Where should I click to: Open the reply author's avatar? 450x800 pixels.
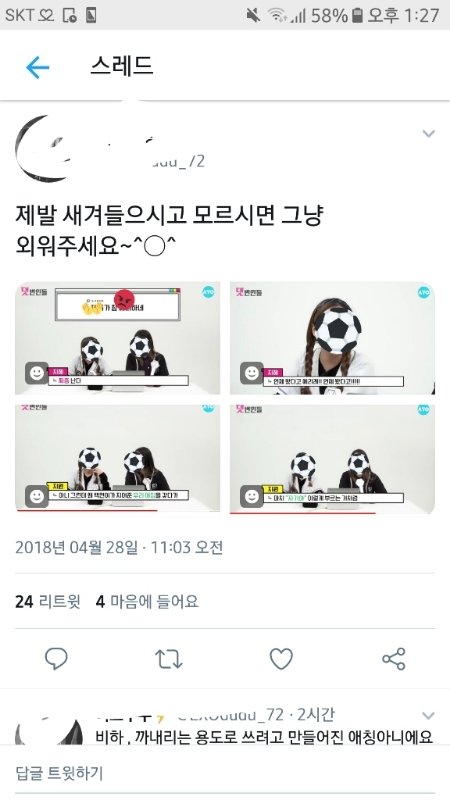49,731
